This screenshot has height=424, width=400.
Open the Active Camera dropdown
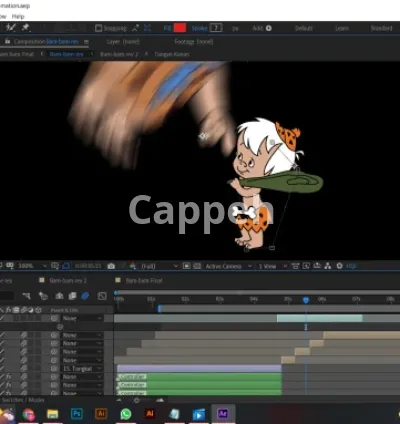point(228,266)
